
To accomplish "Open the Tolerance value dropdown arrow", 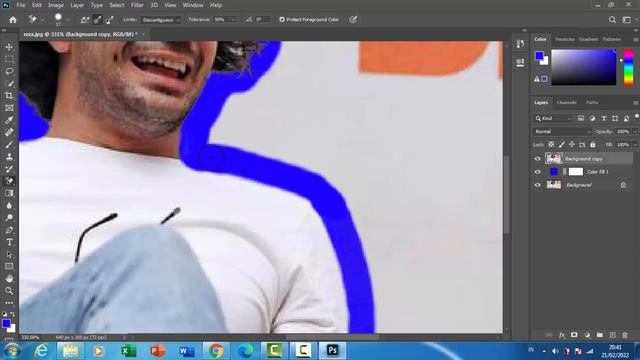I will tap(233, 20).
